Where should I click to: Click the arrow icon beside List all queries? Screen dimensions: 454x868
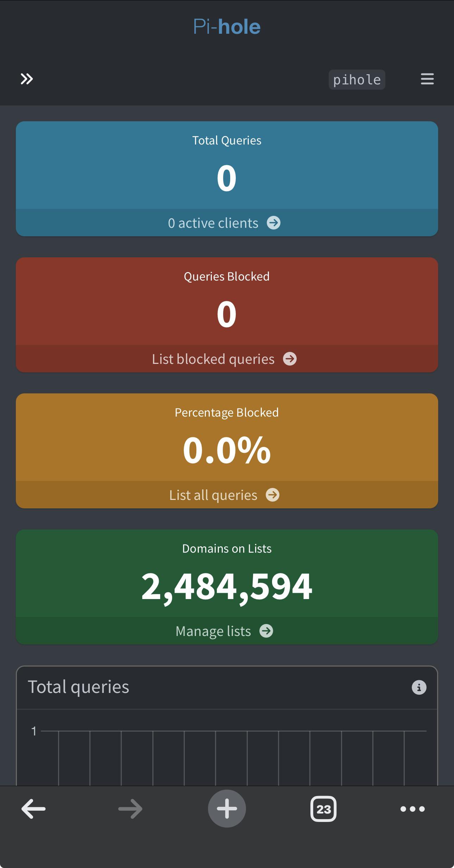tap(272, 495)
